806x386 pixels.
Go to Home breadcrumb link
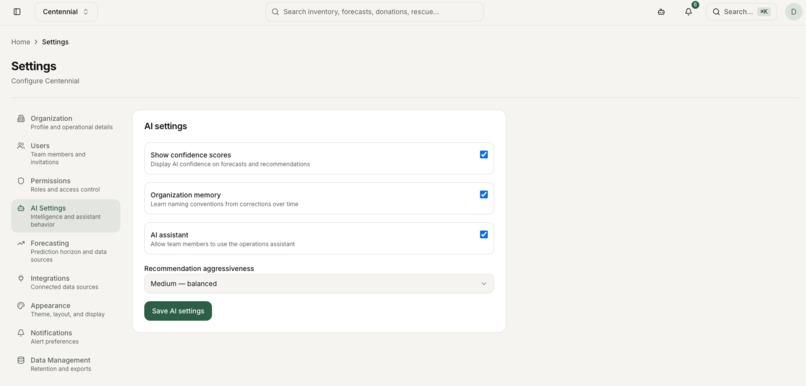click(21, 42)
